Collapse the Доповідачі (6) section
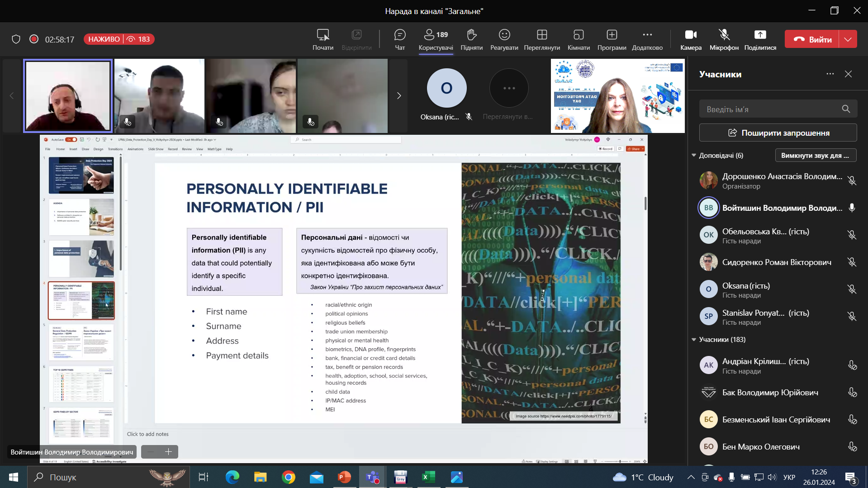This screenshot has width=868, height=488. [694, 156]
